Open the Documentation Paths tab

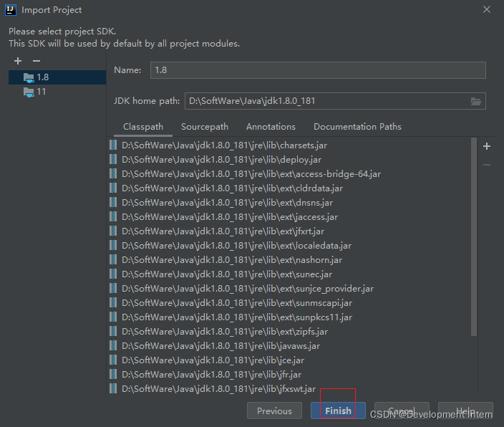click(x=357, y=127)
